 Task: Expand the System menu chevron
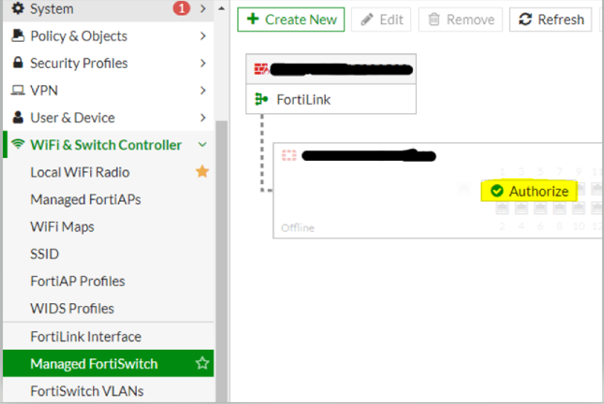[x=203, y=8]
